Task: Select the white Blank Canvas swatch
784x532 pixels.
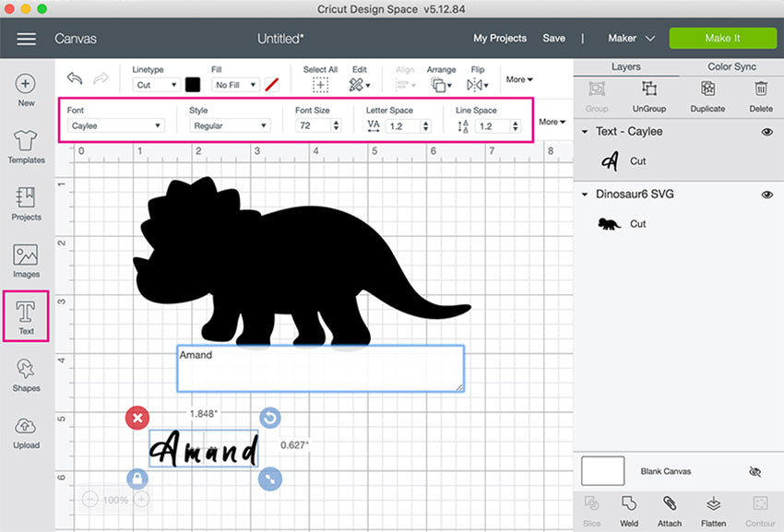Action: (x=602, y=470)
